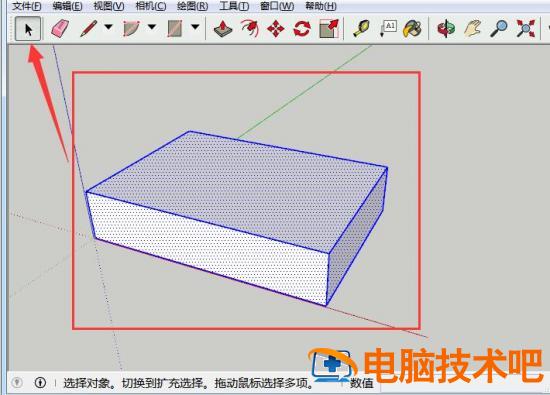The width and height of the screenshot is (550, 395).
Task: Choose the Offset tool
Action: pos(250,28)
